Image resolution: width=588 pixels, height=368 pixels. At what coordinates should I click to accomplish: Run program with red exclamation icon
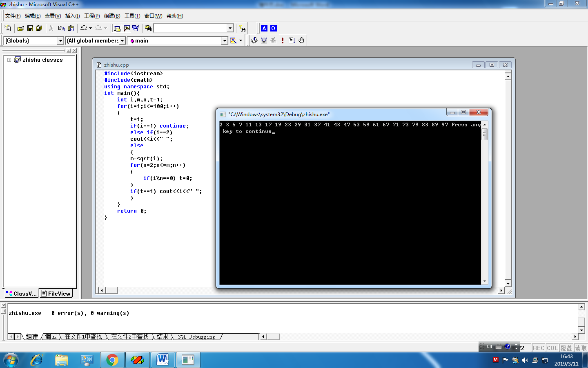(283, 40)
